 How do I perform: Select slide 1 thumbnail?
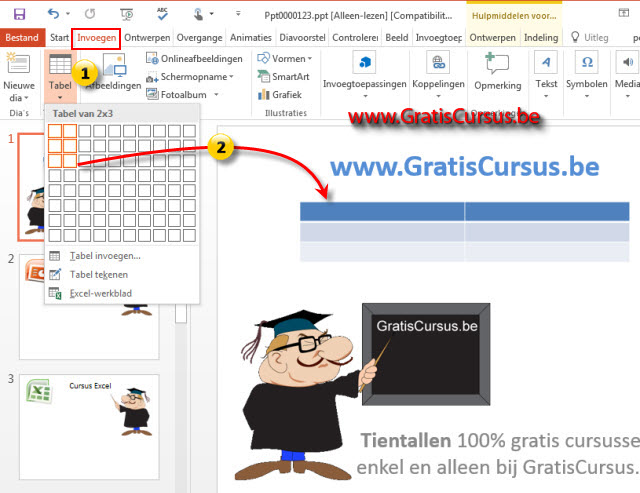point(31,188)
